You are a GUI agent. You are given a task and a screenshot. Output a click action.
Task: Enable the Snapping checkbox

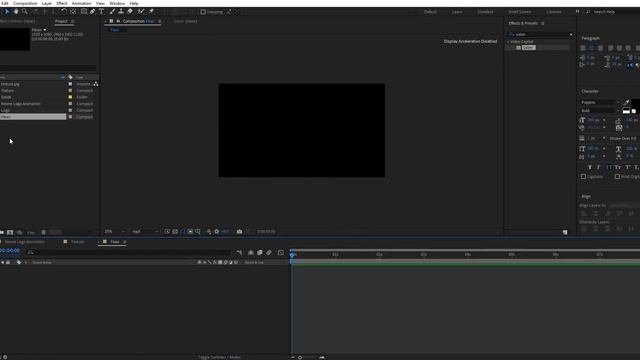click(203, 12)
